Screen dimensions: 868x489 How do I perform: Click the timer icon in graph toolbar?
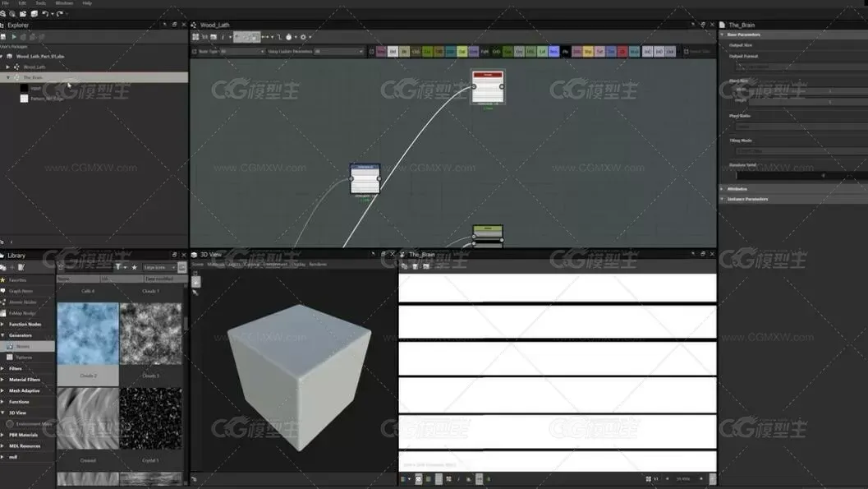click(x=288, y=37)
